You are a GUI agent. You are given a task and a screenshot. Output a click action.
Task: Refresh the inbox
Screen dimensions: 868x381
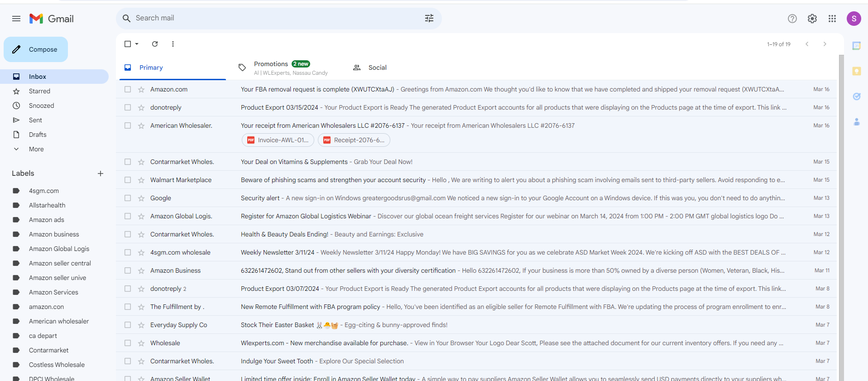pos(155,44)
